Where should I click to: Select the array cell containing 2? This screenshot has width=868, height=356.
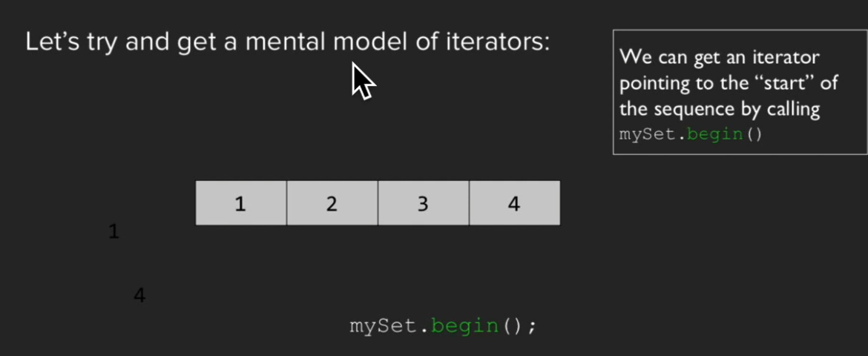pyautogui.click(x=332, y=203)
